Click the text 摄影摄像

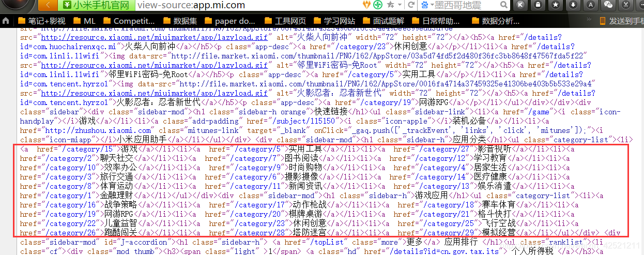(300, 177)
